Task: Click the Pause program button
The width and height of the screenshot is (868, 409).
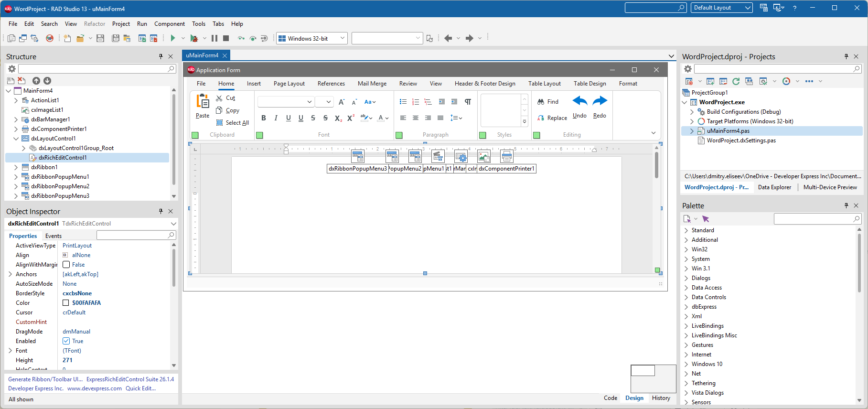Action: tap(214, 38)
